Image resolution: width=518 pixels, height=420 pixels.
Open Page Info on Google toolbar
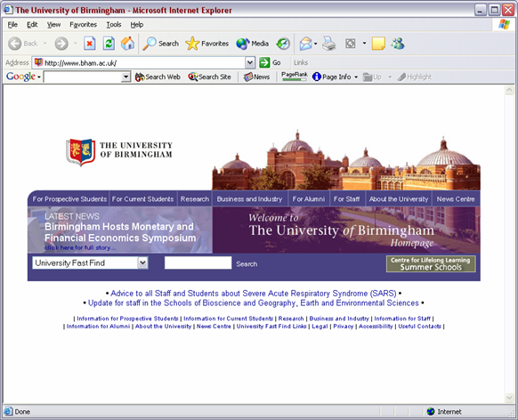click(x=331, y=77)
